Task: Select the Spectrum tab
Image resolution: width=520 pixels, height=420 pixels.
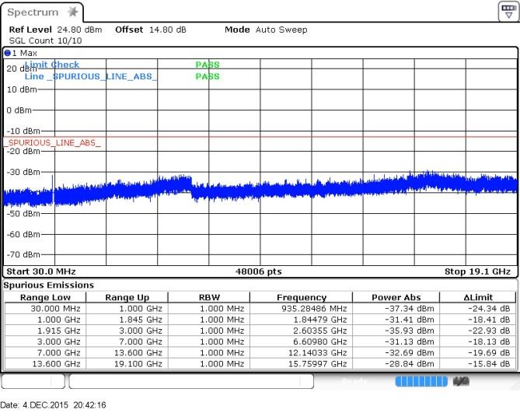Action: (x=42, y=12)
